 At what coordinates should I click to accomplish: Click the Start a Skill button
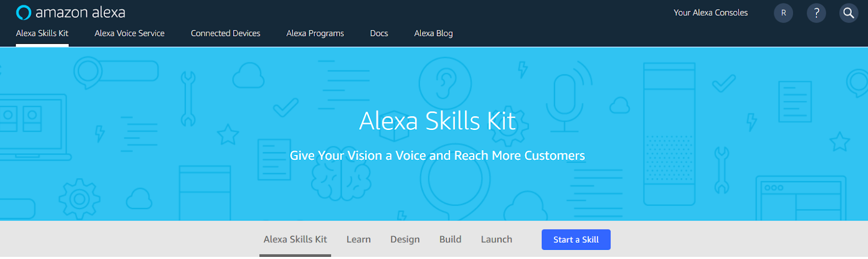click(576, 239)
